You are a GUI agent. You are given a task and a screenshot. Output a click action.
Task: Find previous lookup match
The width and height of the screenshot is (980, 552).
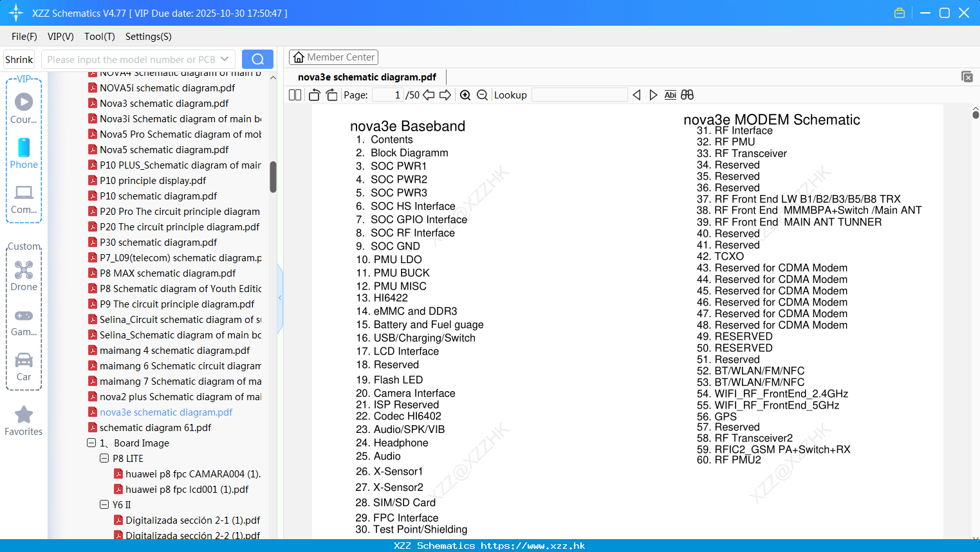point(636,95)
